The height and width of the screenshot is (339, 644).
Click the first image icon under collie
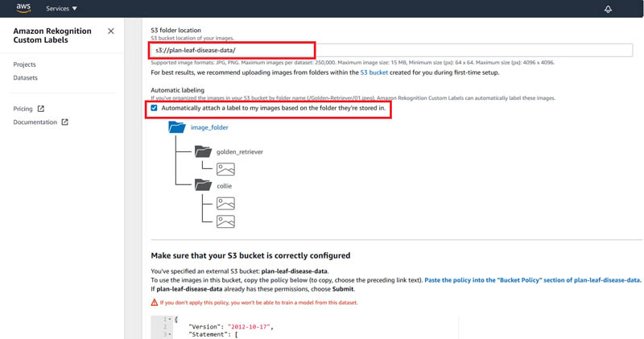click(225, 204)
